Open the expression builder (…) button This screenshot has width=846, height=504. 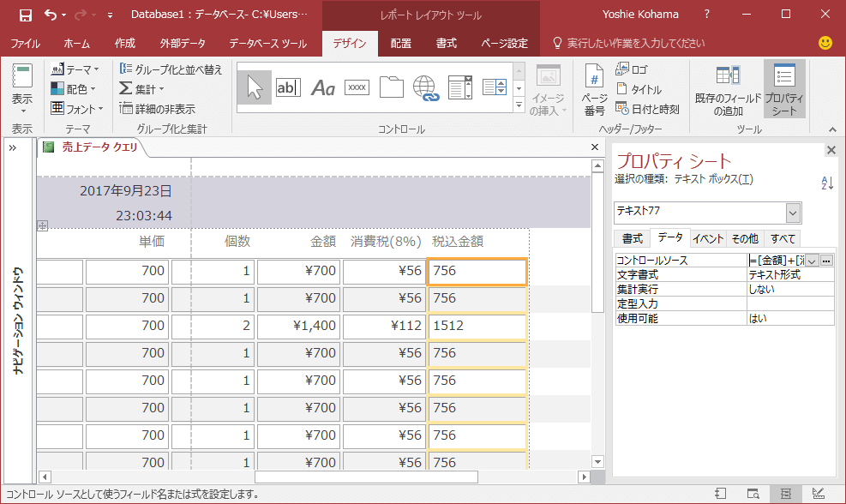826,261
